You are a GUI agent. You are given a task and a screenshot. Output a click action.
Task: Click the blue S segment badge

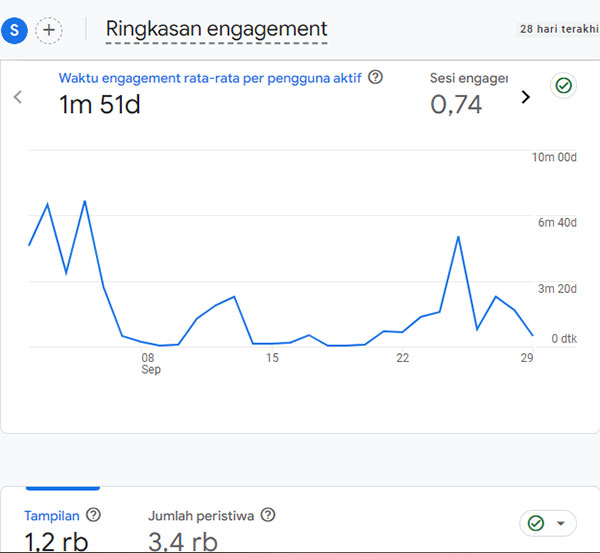tap(15, 30)
